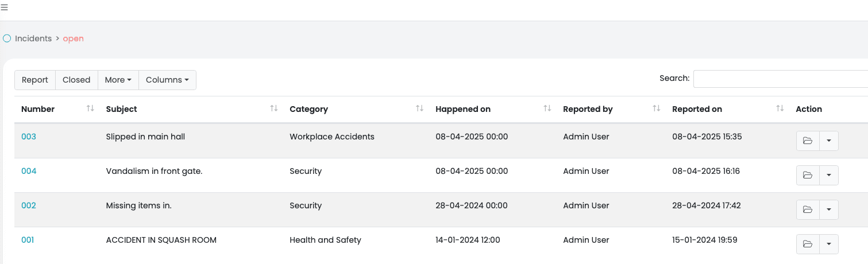Screen dimensions: 868x264
Task: Open the Columns dropdown
Action: click(x=167, y=80)
